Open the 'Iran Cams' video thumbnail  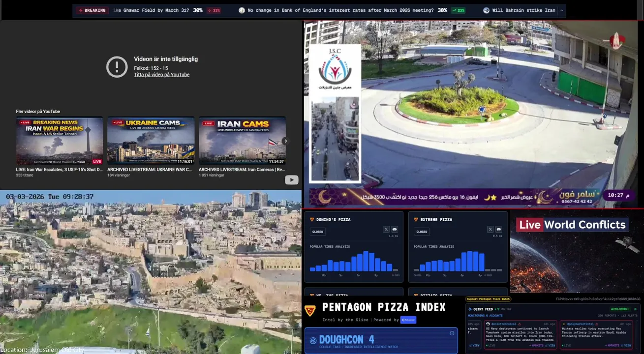pyautogui.click(x=242, y=141)
